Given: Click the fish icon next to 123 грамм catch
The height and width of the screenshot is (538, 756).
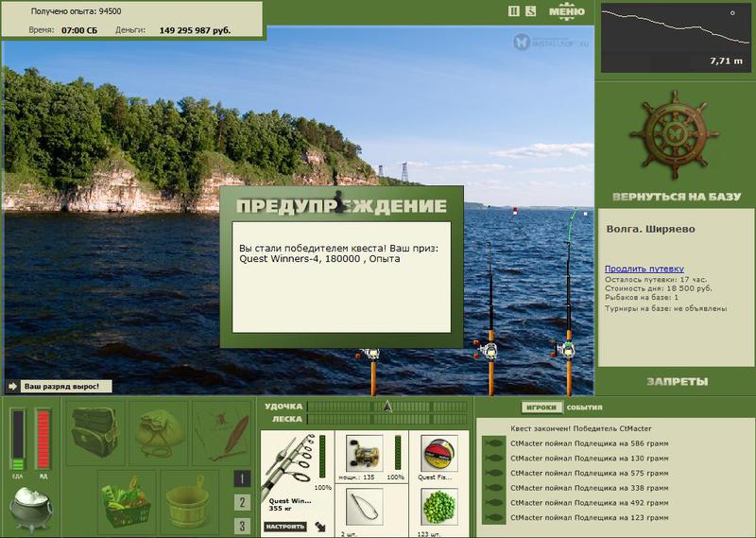Looking at the screenshot, I should [x=493, y=518].
